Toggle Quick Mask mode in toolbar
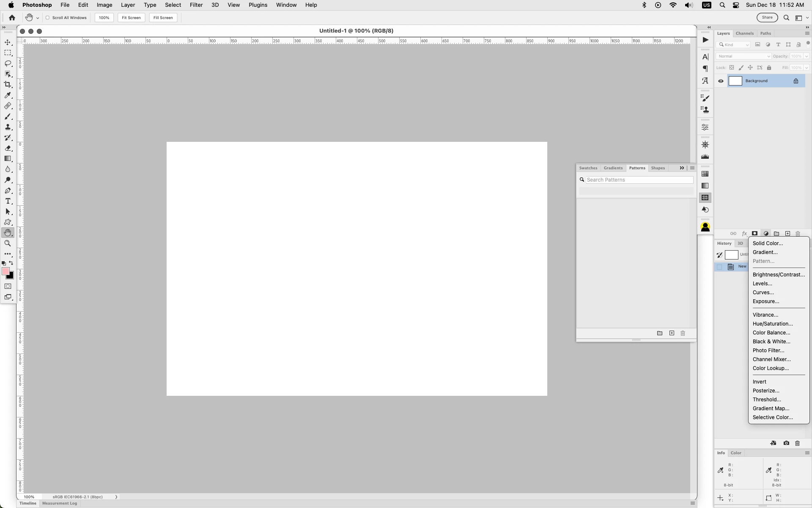Image resolution: width=812 pixels, height=508 pixels. 8,286
